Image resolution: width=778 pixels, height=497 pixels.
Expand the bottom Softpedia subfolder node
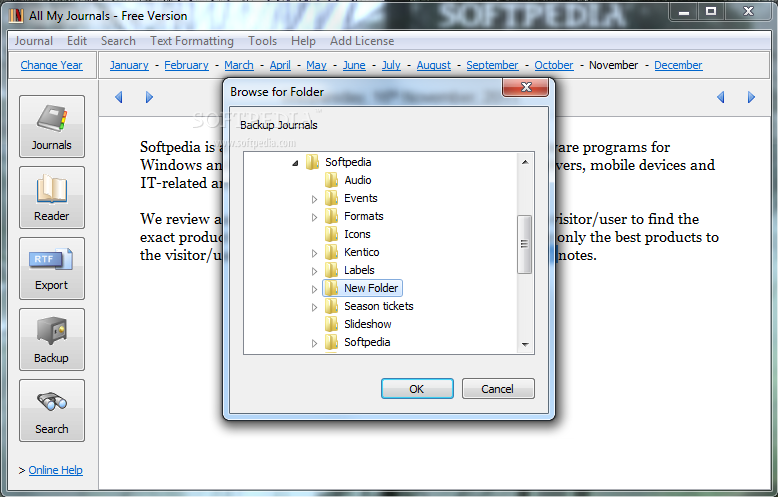point(314,343)
